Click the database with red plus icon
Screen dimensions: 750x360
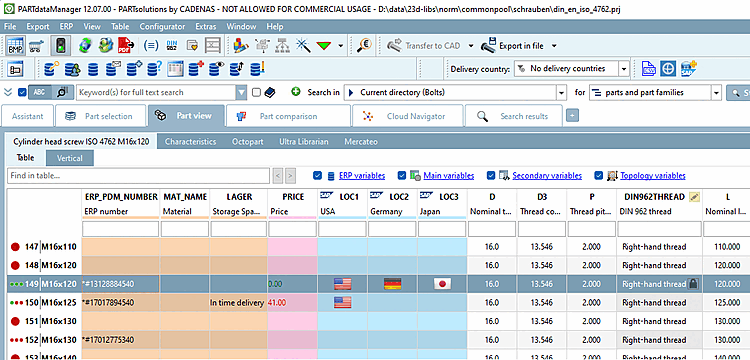[x=196, y=69]
